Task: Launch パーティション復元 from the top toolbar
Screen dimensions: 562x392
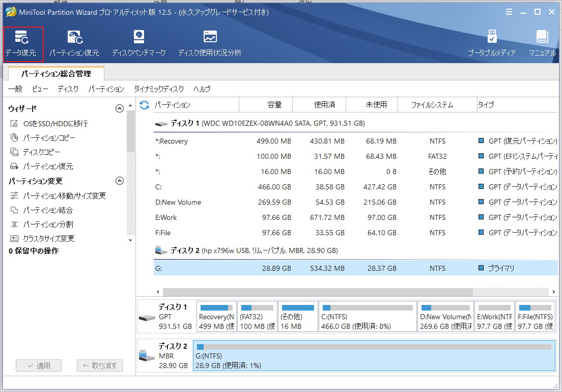Action: [74, 44]
